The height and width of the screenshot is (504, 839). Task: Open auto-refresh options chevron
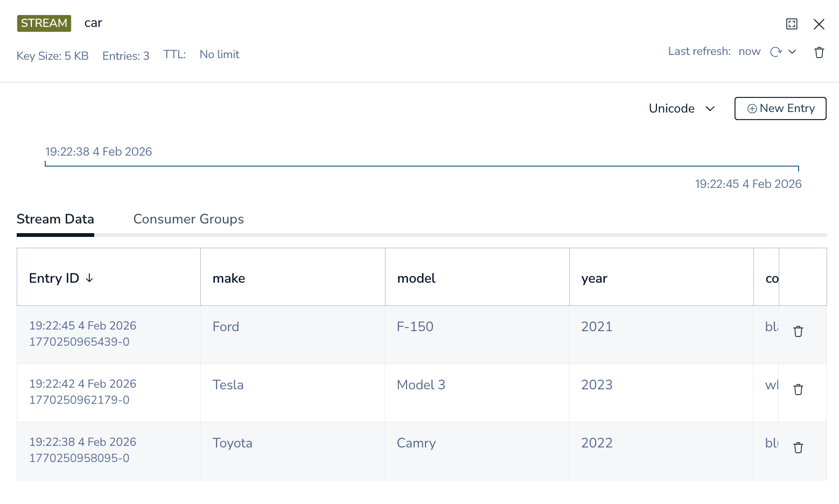pyautogui.click(x=792, y=52)
